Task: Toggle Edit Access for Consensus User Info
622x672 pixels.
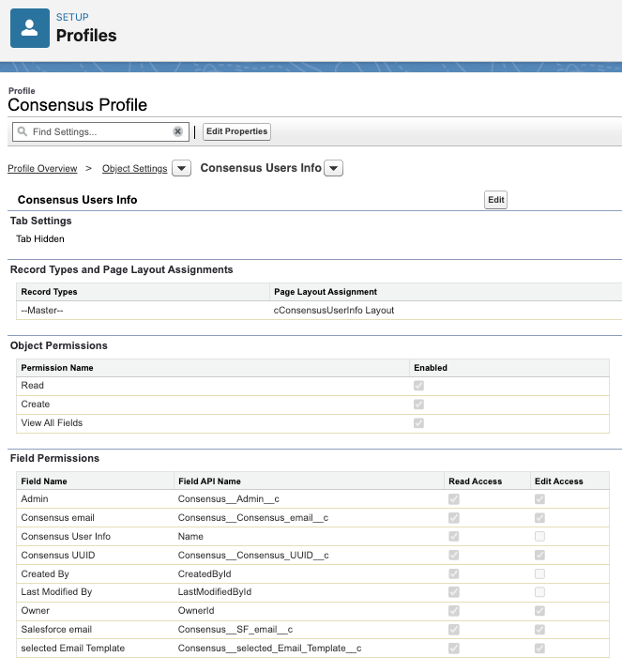Action: [x=539, y=537]
